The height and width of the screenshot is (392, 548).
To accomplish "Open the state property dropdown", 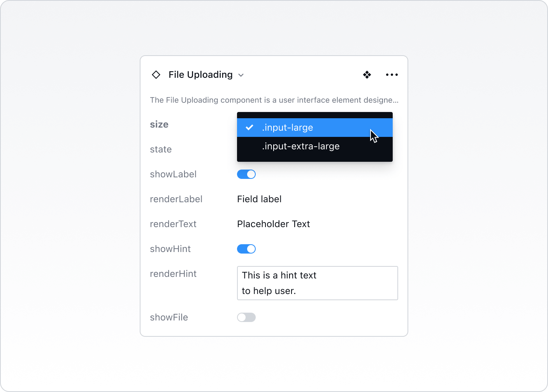I will (161, 149).
